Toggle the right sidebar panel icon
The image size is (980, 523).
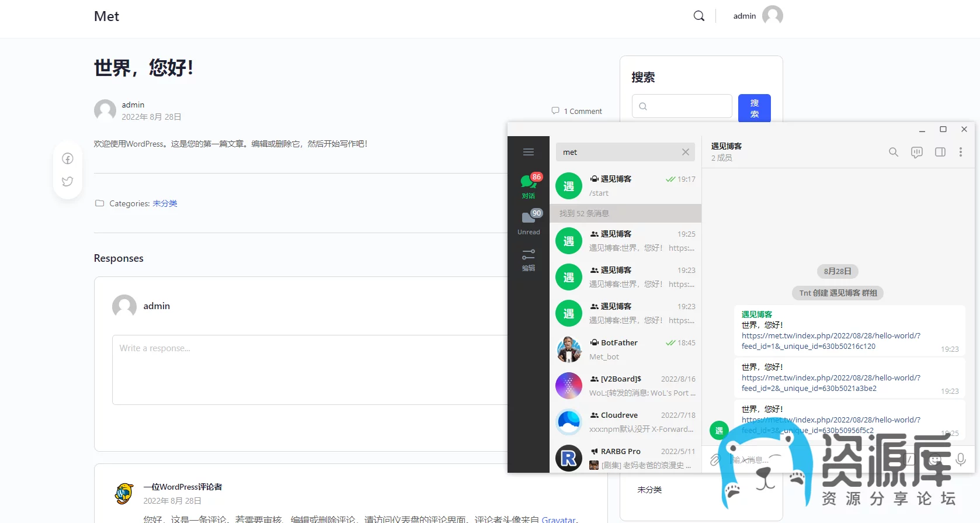[940, 152]
